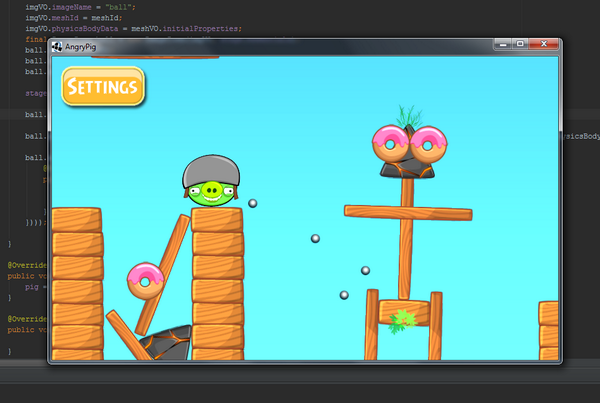Tap the green pig wearing the helmet
Screen dimensions: 600x403
(211, 181)
